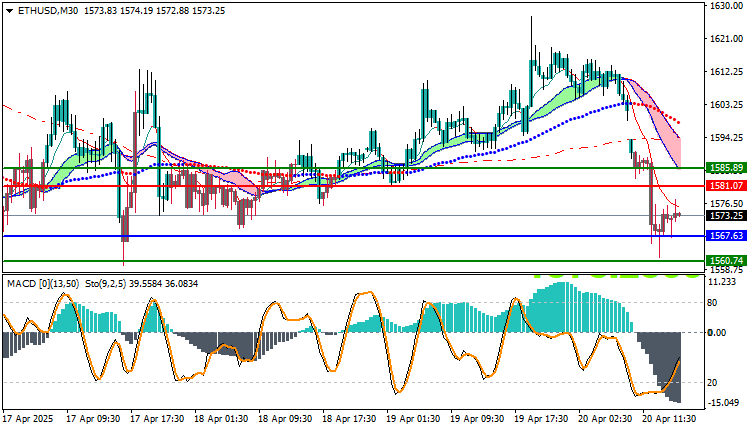Screen dimensions: 750x430
Task: Click the 19 Apr 01:30 time label
Action: (413, 419)
